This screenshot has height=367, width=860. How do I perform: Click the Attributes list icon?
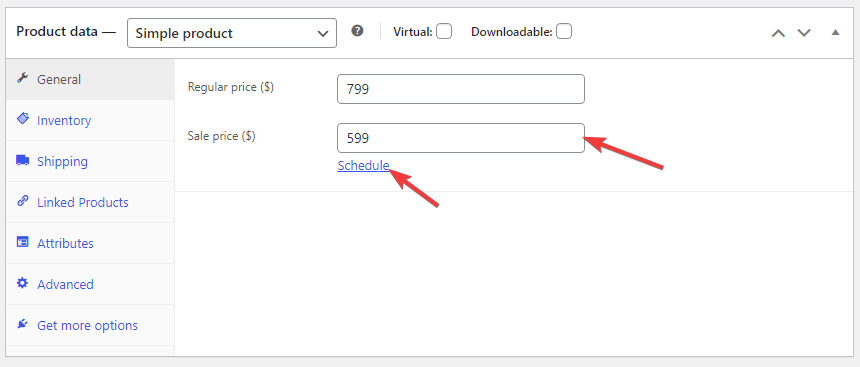[x=22, y=242]
